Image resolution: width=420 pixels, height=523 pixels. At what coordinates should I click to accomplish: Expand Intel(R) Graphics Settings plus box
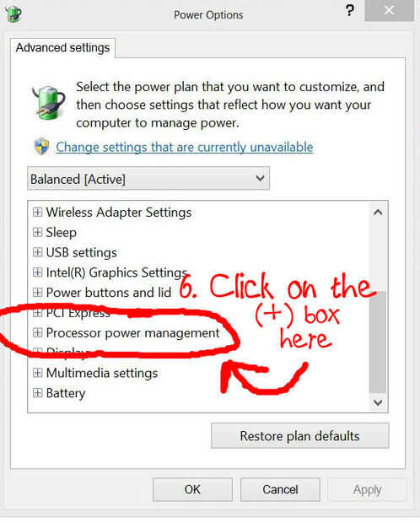pyautogui.click(x=37, y=272)
